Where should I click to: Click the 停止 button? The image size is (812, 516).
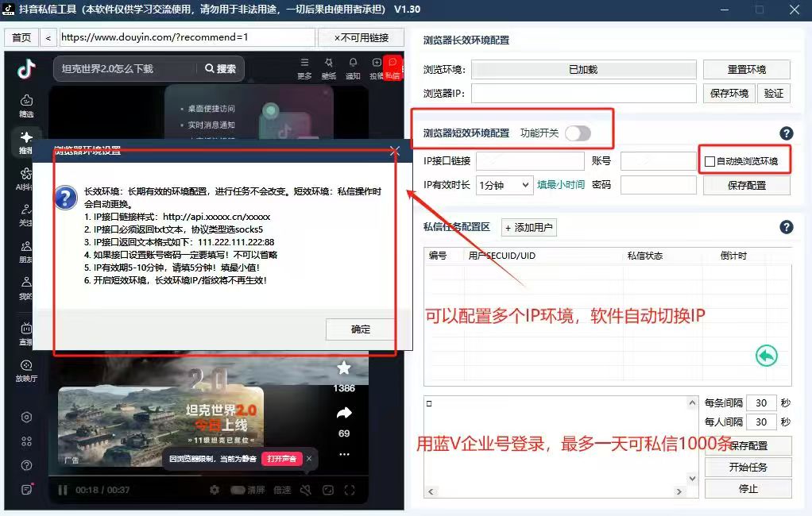(x=748, y=488)
